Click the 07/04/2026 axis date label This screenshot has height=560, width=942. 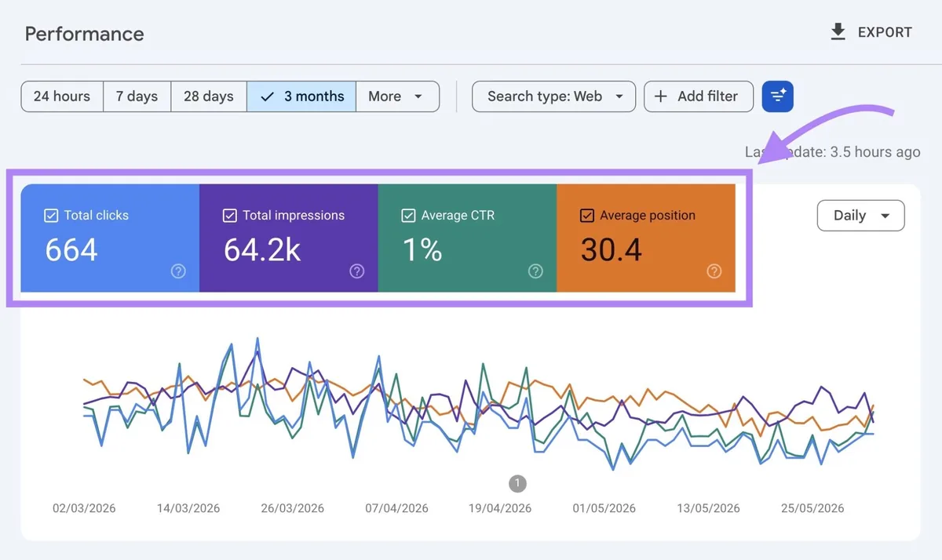pos(396,508)
